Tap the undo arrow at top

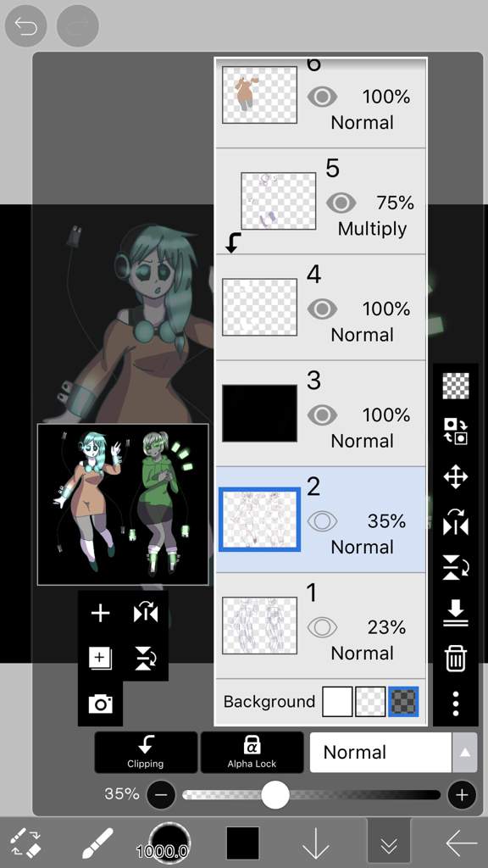pos(25,26)
